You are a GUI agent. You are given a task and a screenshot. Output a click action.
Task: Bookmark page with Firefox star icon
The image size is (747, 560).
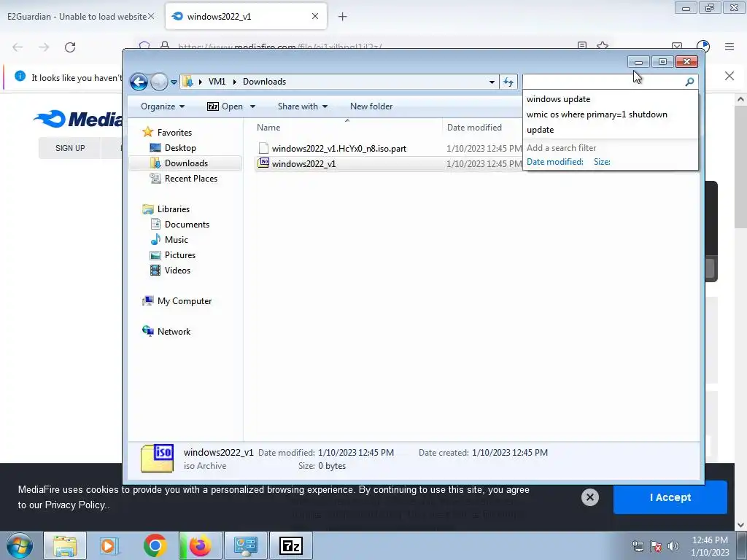[x=603, y=46]
